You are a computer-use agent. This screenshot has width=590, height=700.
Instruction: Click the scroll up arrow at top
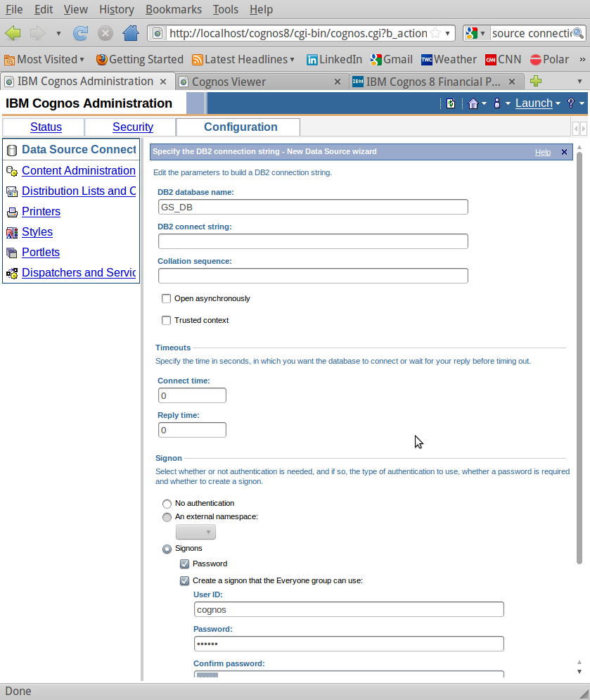point(579,147)
